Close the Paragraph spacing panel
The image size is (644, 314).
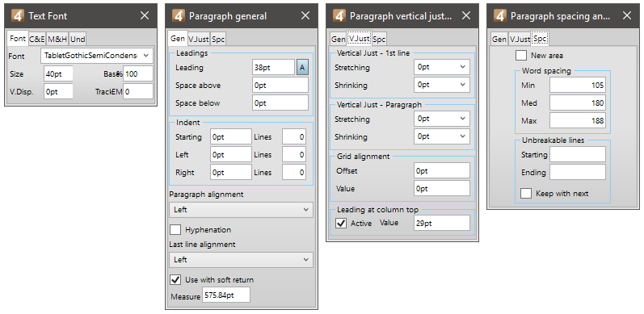point(627,16)
